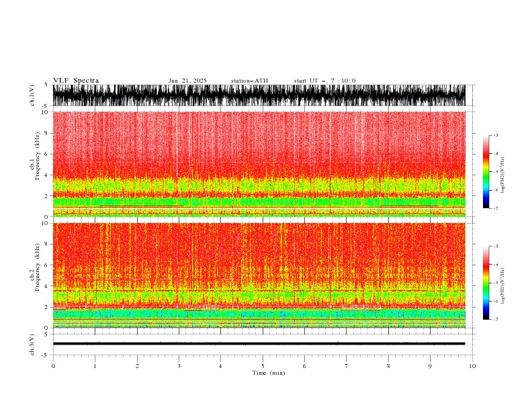Click the ch.1 PSD color bar

486,171
